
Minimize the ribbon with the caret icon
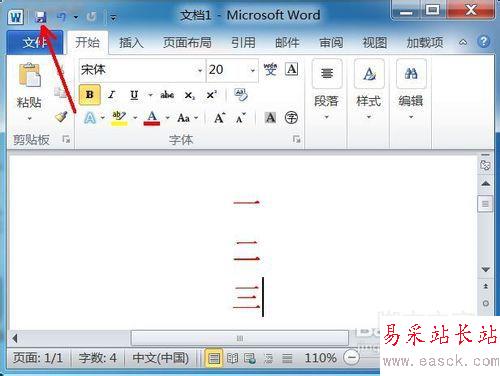pyautogui.click(x=463, y=42)
